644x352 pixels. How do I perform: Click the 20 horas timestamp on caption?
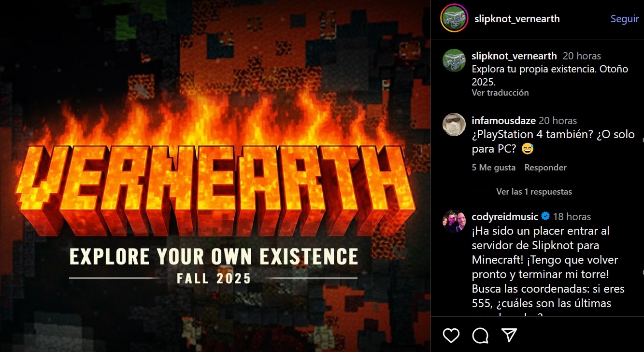pyautogui.click(x=582, y=56)
